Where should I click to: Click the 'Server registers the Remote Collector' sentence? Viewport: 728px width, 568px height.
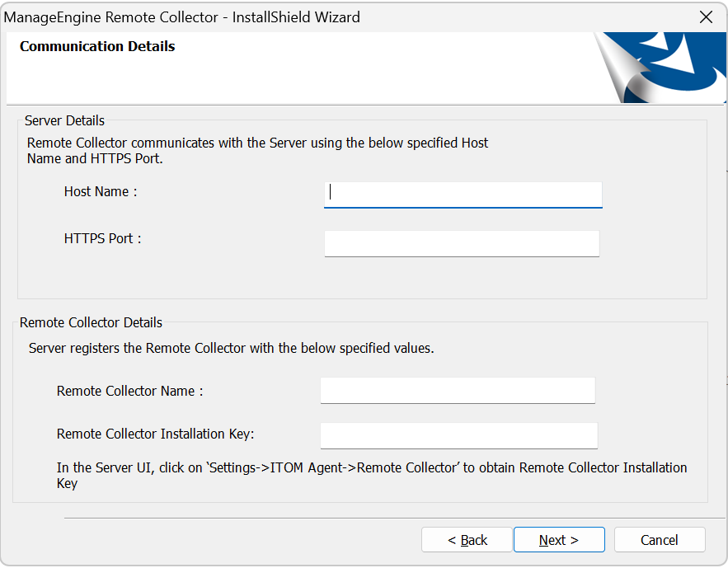pyautogui.click(x=231, y=348)
